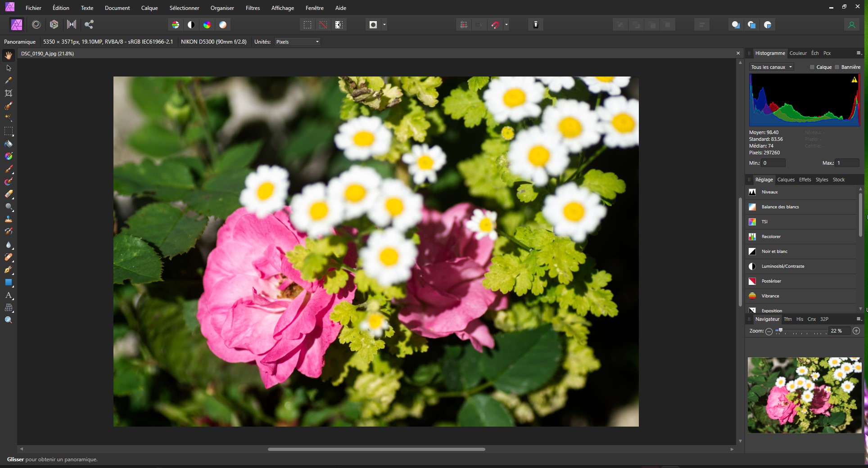The image size is (868, 468).
Task: Enable the Calque checkbox in Histogramme
Action: click(812, 67)
